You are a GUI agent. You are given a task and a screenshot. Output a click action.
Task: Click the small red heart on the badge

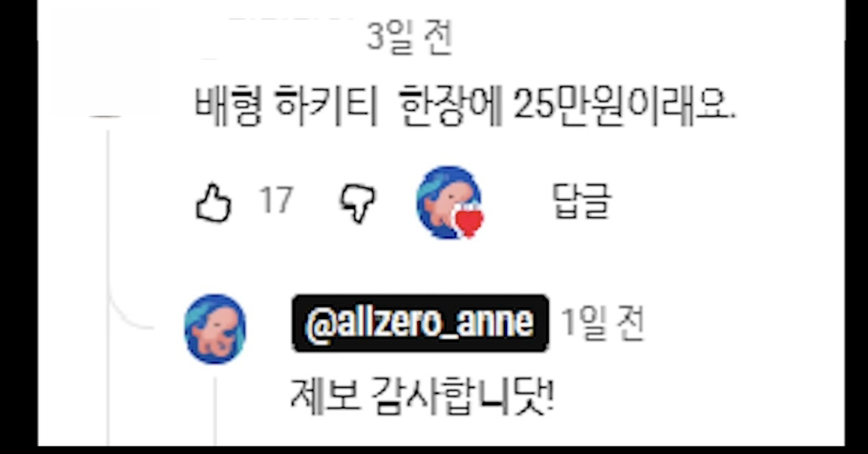click(469, 222)
